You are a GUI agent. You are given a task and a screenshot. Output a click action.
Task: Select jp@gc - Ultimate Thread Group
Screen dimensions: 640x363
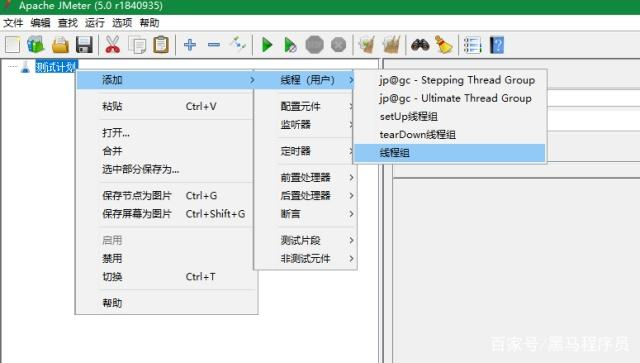click(x=450, y=98)
